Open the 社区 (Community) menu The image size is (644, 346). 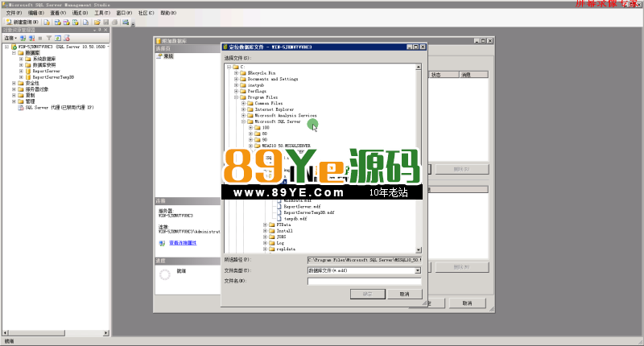click(146, 13)
